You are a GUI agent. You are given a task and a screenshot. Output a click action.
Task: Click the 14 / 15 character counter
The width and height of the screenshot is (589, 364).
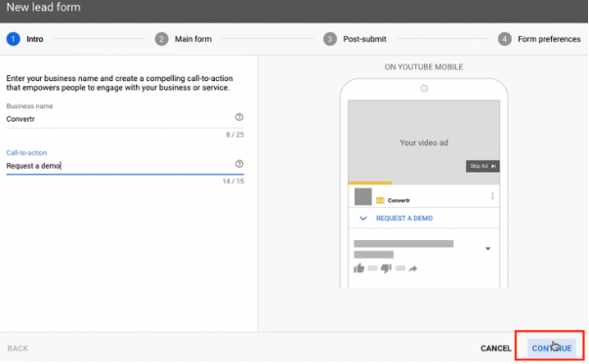[x=233, y=182]
